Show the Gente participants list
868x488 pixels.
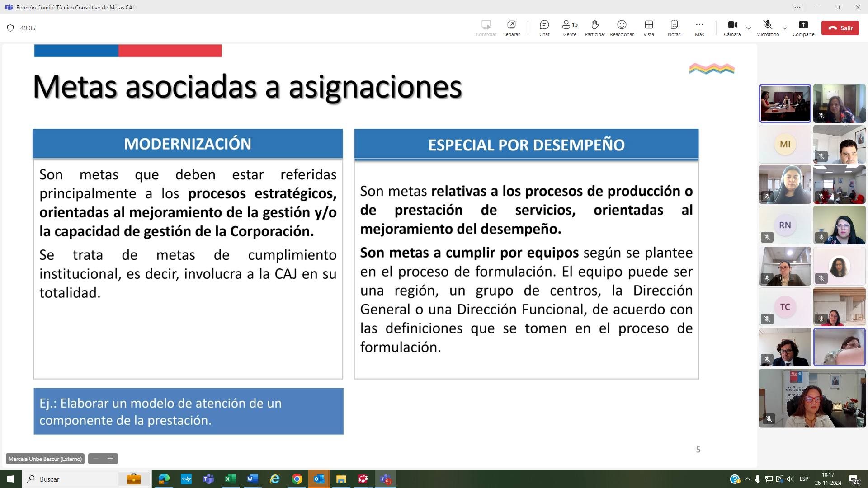[569, 28]
